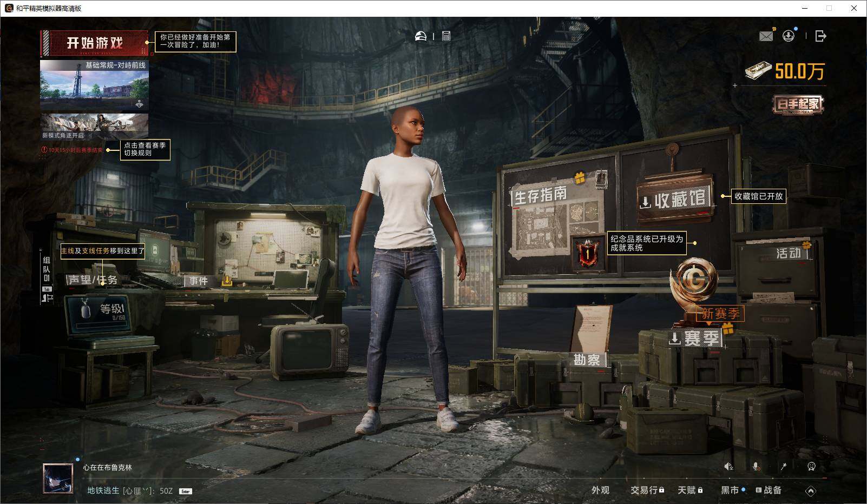Image resolution: width=867 pixels, height=504 pixels.
Task: Click the 点击查看赛季切换规则 tooltip
Action: point(145,149)
